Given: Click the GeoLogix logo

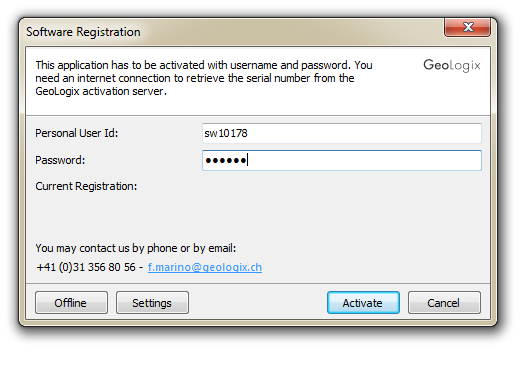Looking at the screenshot, I should 452,65.
